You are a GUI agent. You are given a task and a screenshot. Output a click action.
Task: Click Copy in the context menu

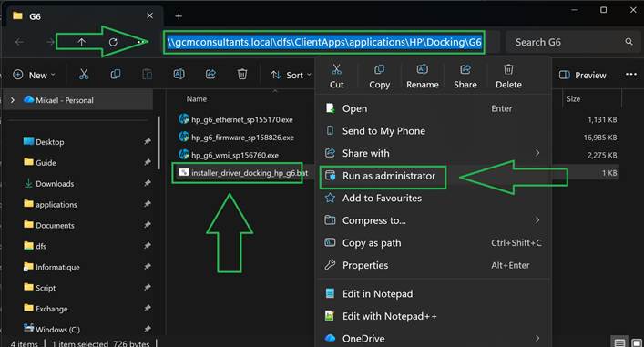[x=379, y=77]
